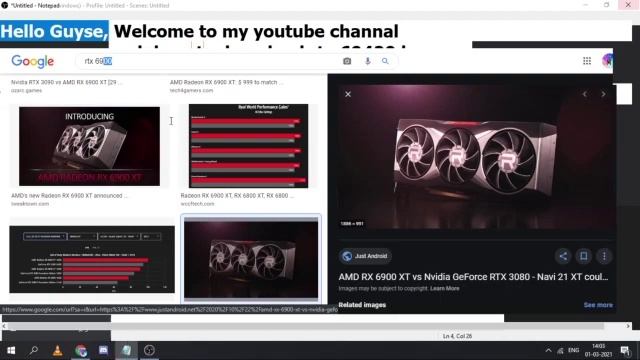
Task: Open the preview's three-dot more options
Action: coord(604,256)
